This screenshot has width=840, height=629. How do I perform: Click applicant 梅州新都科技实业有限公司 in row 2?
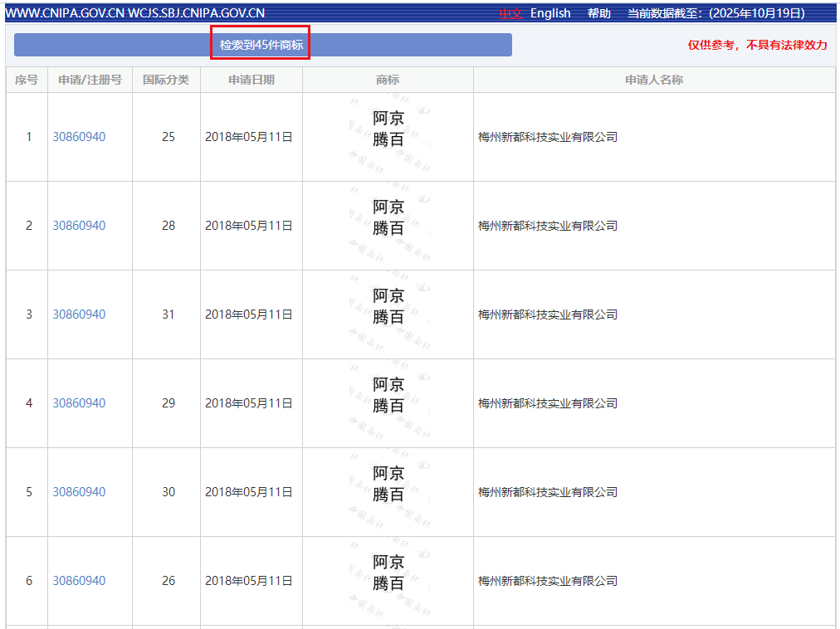coord(548,226)
